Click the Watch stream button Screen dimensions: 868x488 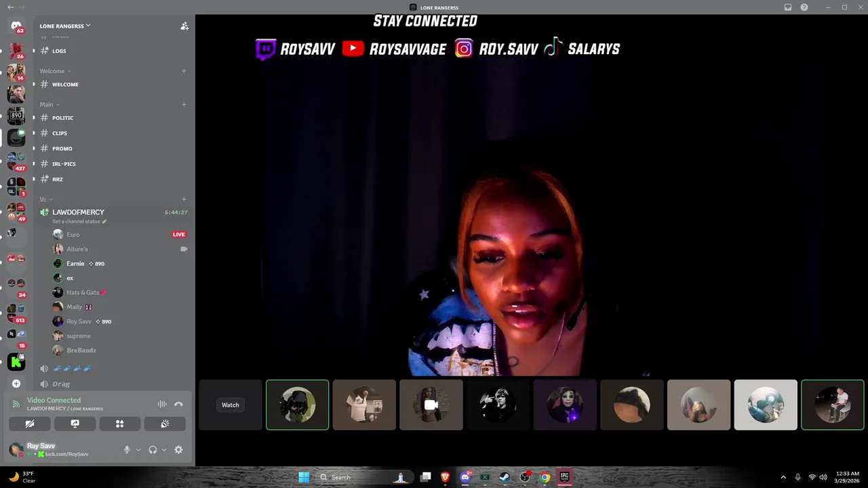click(231, 405)
